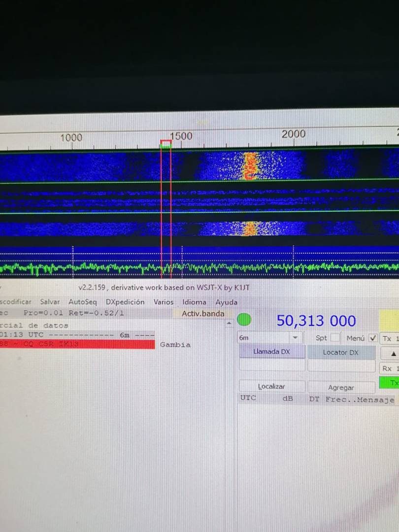This screenshot has width=399, height=532.
Task: Click the Llamada DX input field
Action: coord(272,366)
